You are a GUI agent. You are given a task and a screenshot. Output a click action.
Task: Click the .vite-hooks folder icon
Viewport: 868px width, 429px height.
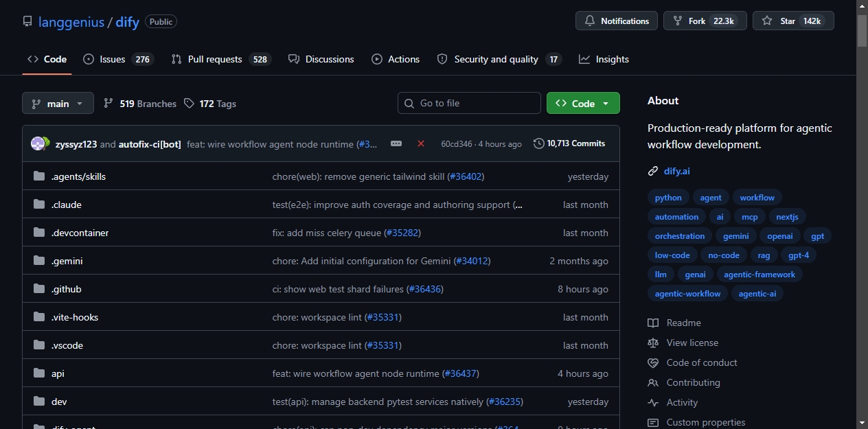(39, 317)
